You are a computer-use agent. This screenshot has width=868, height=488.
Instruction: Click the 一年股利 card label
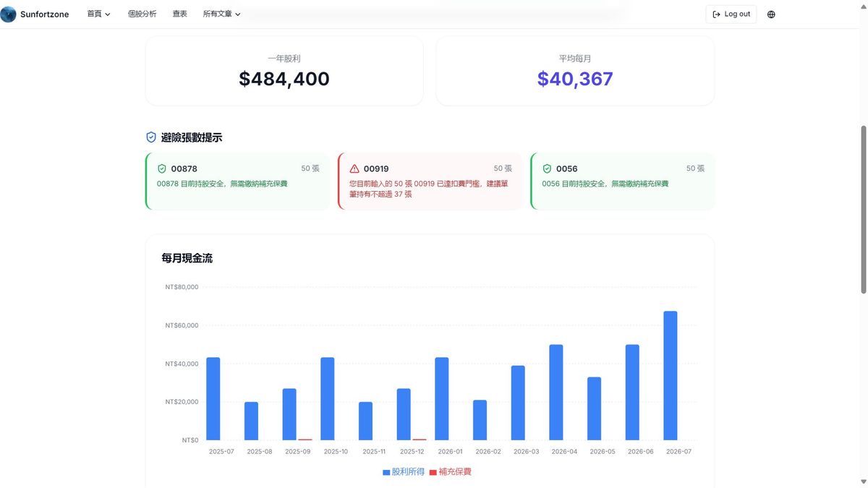284,59
